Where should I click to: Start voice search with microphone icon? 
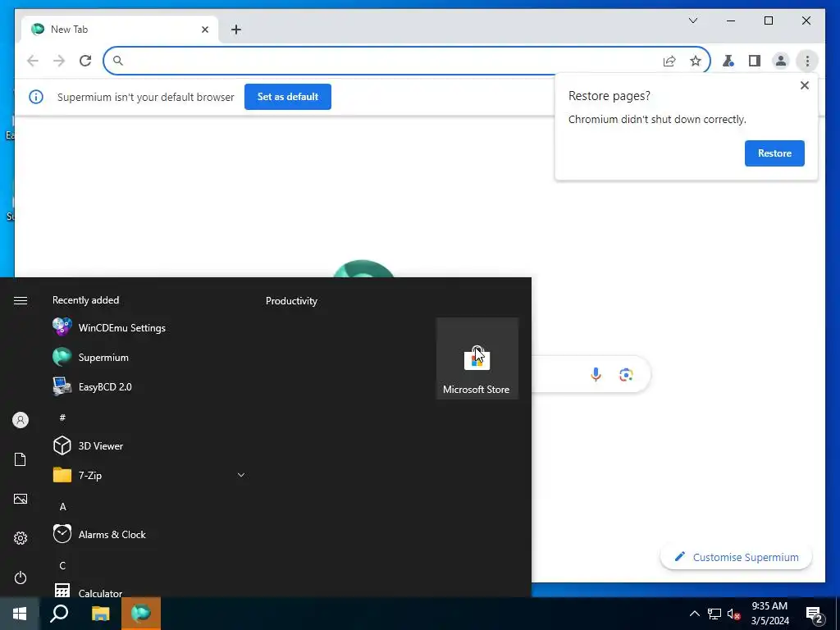click(x=596, y=374)
